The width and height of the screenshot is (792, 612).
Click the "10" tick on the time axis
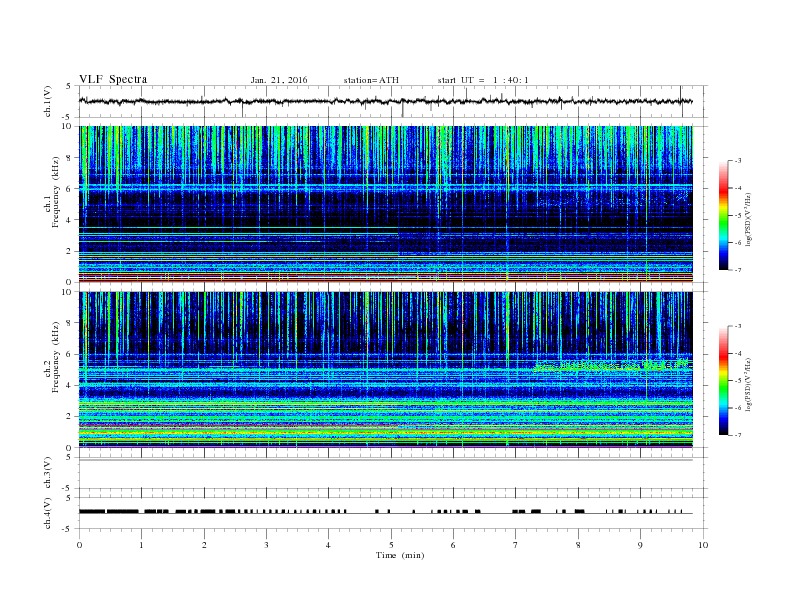tap(703, 545)
